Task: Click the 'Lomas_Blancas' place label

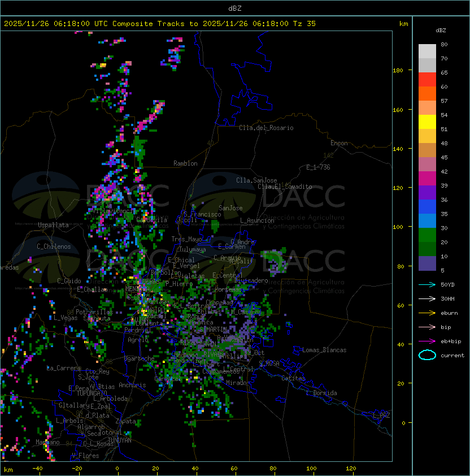Action: 324,350
